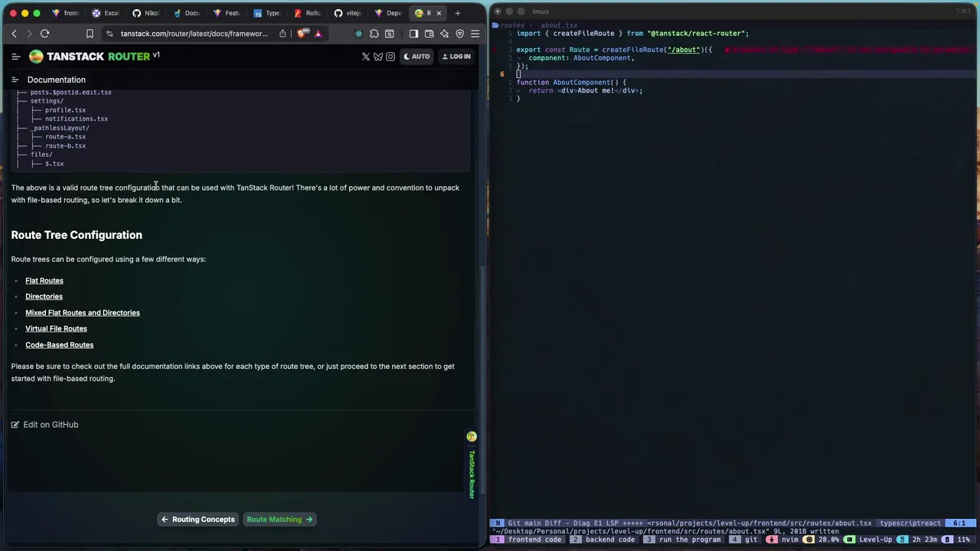Select tmux window 2 backend code
The height and width of the screenshot is (551, 980).
[x=604, y=540]
